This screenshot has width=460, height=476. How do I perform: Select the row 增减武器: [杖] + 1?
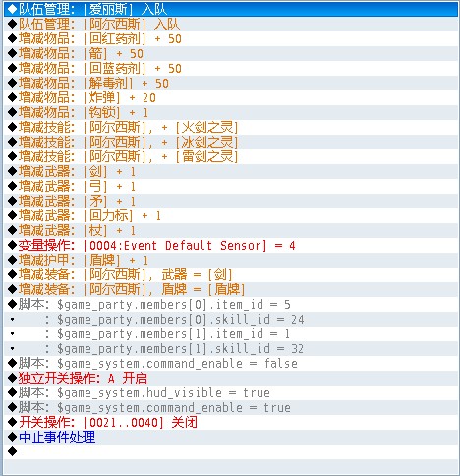[231, 230]
